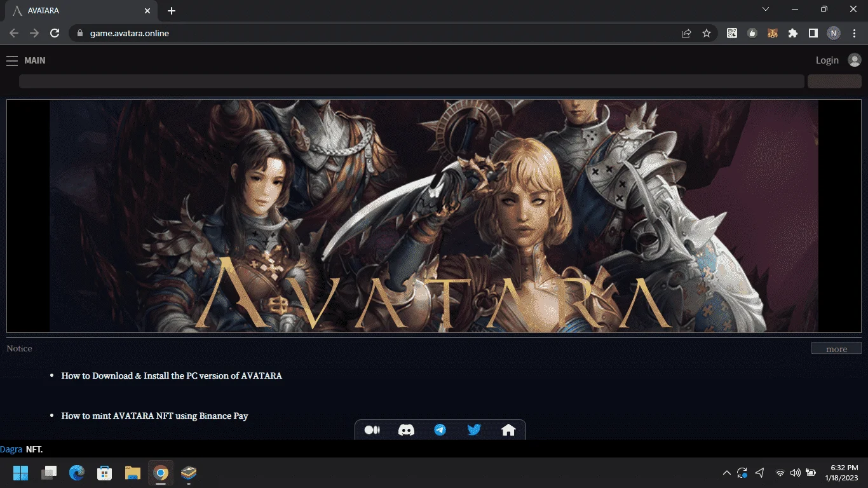Open the Telegram social link icon

pos(440,430)
